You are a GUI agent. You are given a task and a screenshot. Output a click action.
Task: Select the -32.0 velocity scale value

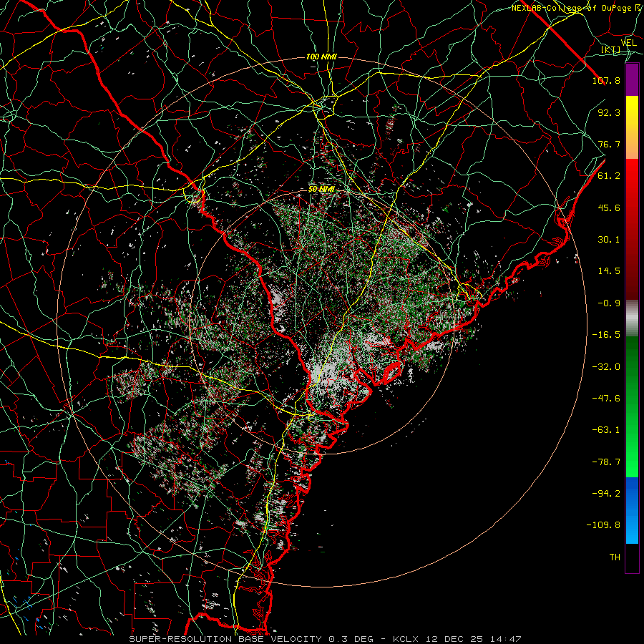pyautogui.click(x=606, y=367)
